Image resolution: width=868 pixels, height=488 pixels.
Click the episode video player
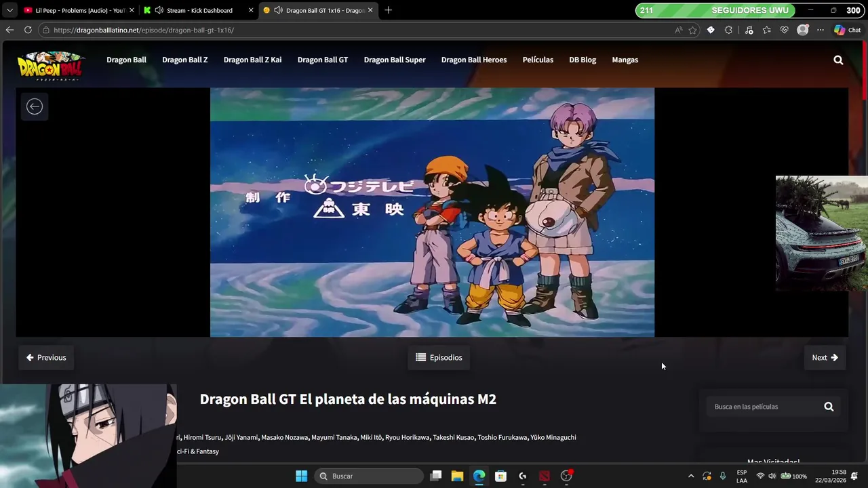432,212
